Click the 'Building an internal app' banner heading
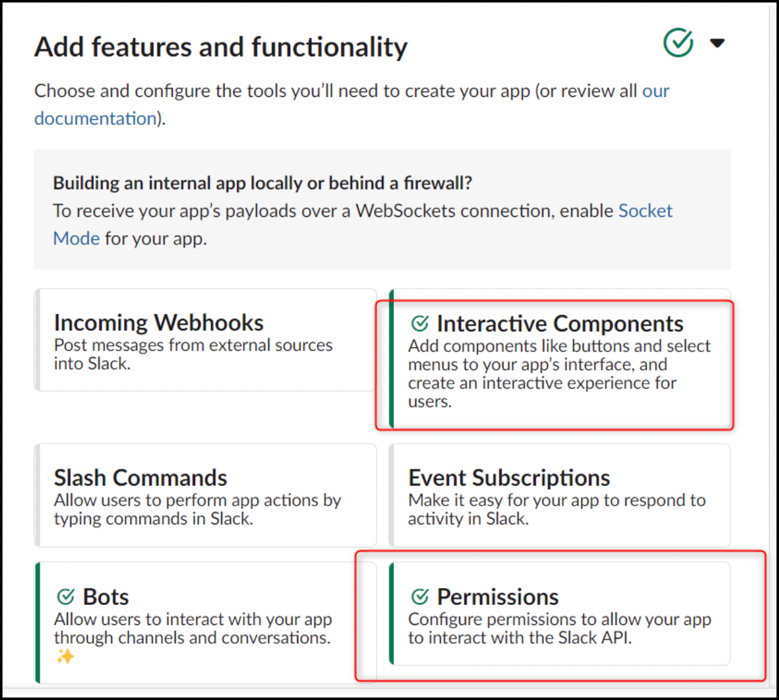The image size is (779, 700). (x=262, y=183)
